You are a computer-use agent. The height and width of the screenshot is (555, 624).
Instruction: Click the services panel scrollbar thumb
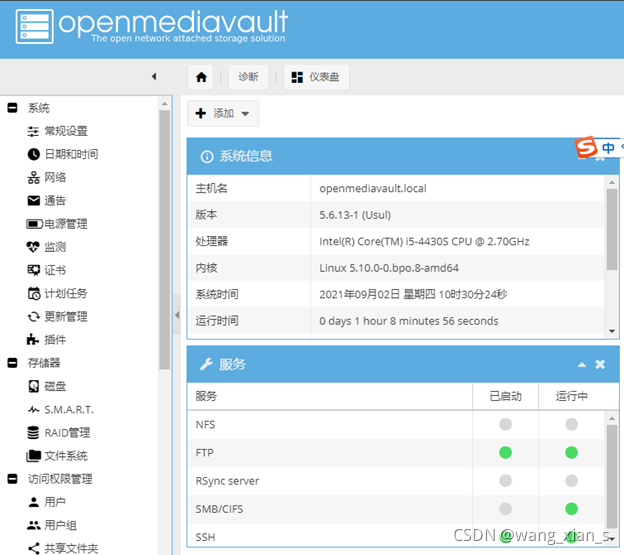[x=612, y=477]
